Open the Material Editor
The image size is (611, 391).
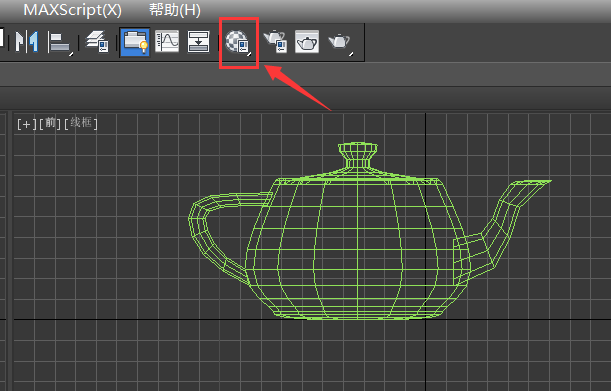pos(238,42)
